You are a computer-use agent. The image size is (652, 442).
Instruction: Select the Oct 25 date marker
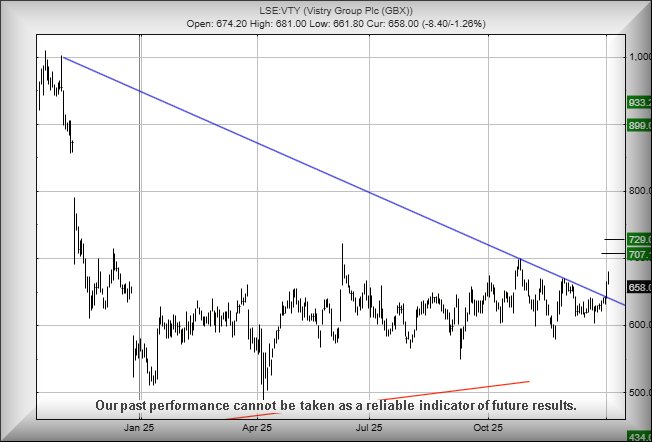(x=487, y=427)
